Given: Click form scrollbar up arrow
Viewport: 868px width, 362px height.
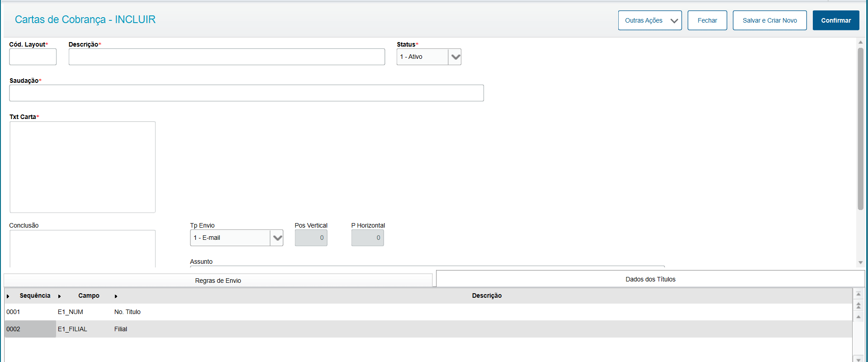Looking at the screenshot, I should point(860,42).
